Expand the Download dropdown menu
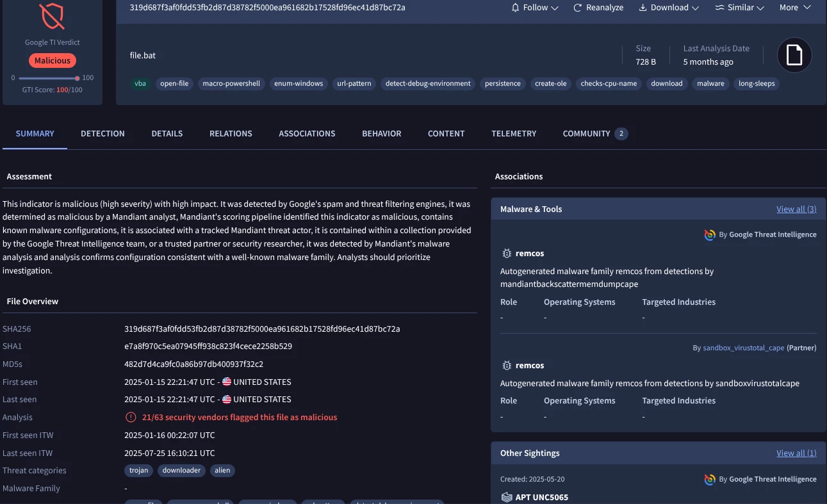 [x=669, y=8]
